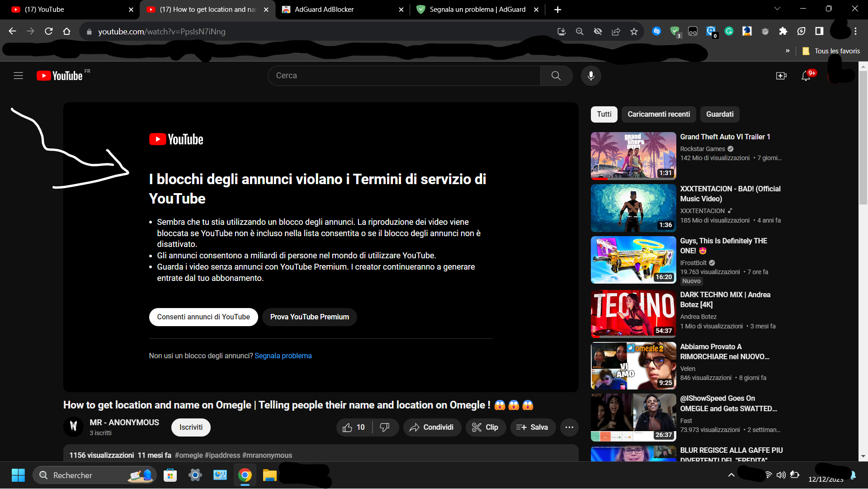
Task: Expand the hidden bookmarks chevron
Action: pos(788,51)
